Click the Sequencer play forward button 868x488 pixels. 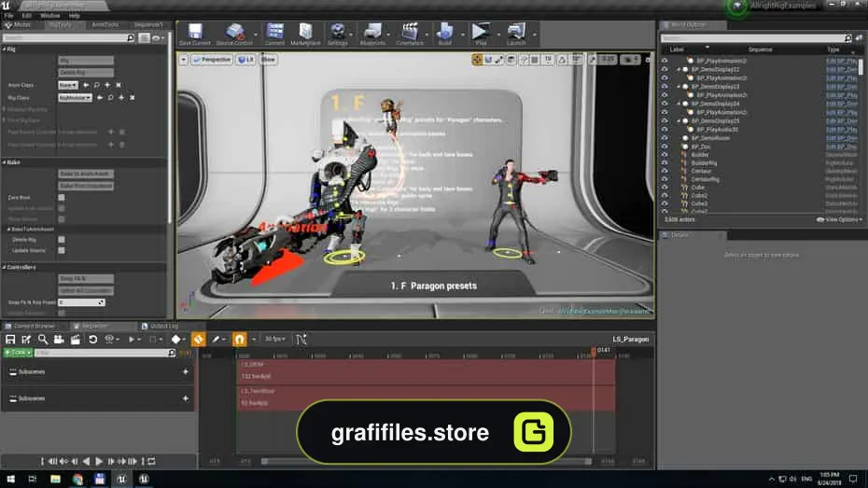pyautogui.click(x=99, y=461)
